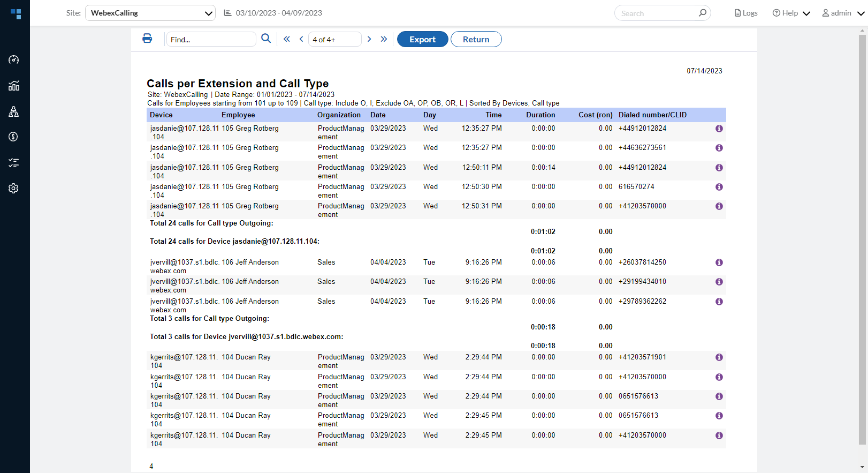Click the Return button
Viewport: 868px width, 473px height.
tap(476, 39)
